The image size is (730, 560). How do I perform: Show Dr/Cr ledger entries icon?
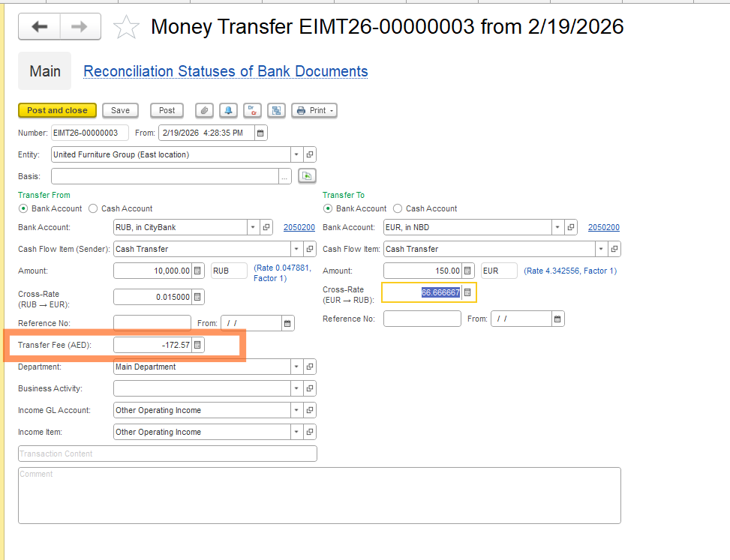tap(253, 110)
